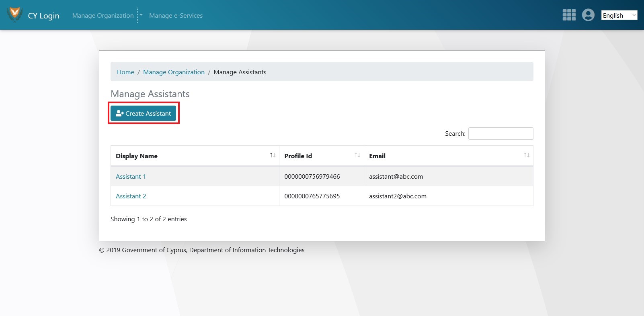The image size is (644, 316).
Task: Sort by Display Name using its arrows
Action: (x=272, y=156)
